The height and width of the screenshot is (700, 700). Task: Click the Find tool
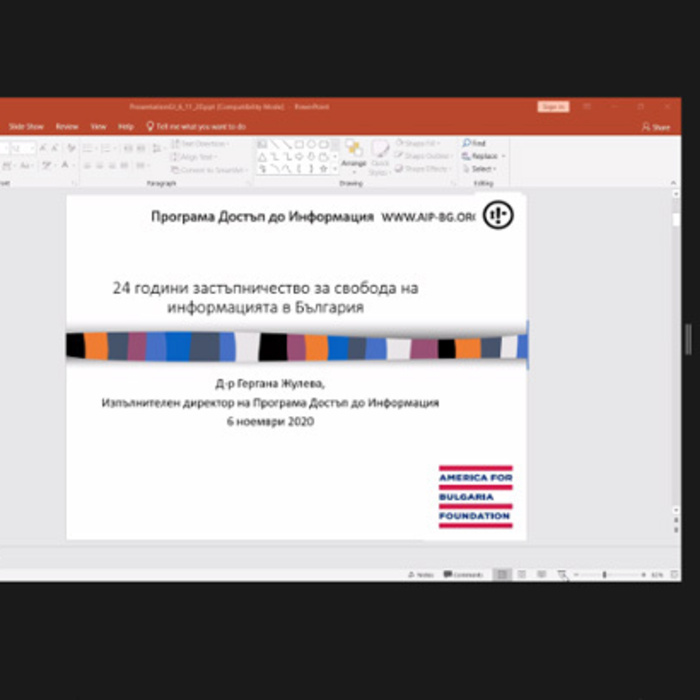(474, 144)
